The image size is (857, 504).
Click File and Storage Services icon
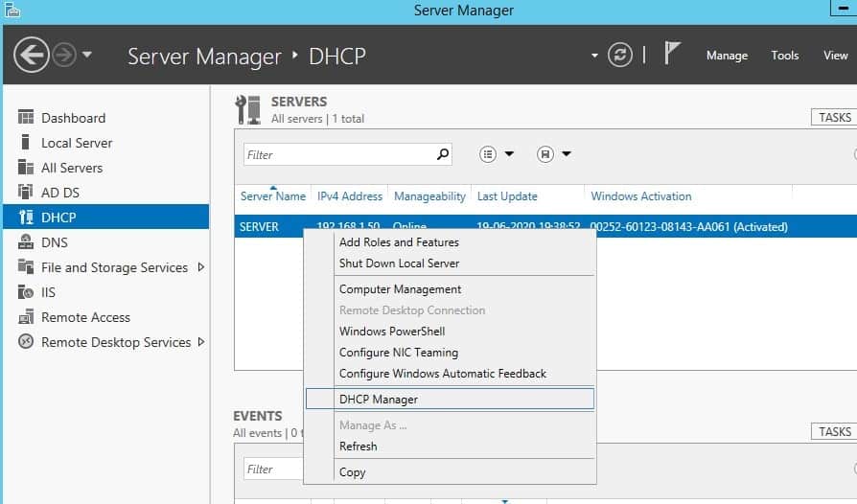click(26, 266)
